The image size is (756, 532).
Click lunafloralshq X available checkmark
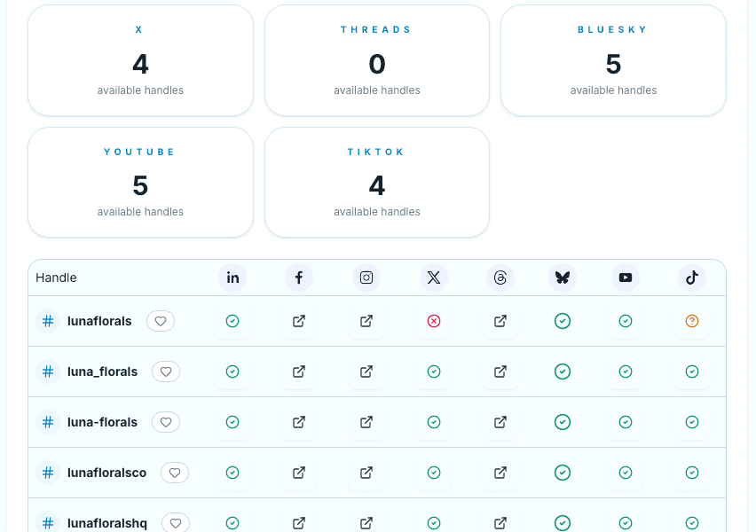coord(434,523)
